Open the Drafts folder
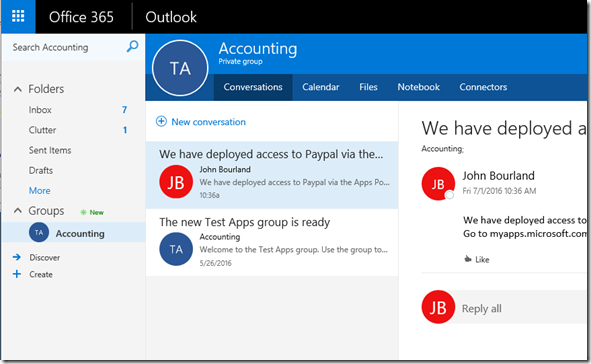 click(41, 170)
